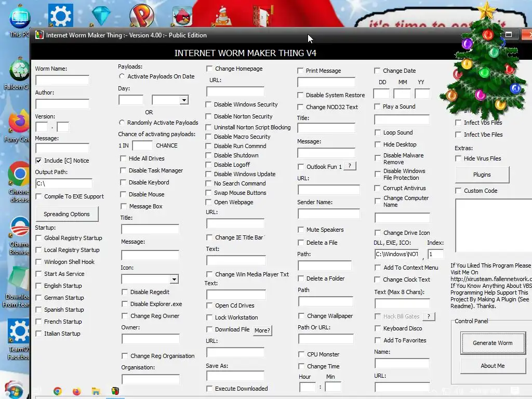Tick the Print Message checkbox
The image size is (532, 399).
coord(300,71)
